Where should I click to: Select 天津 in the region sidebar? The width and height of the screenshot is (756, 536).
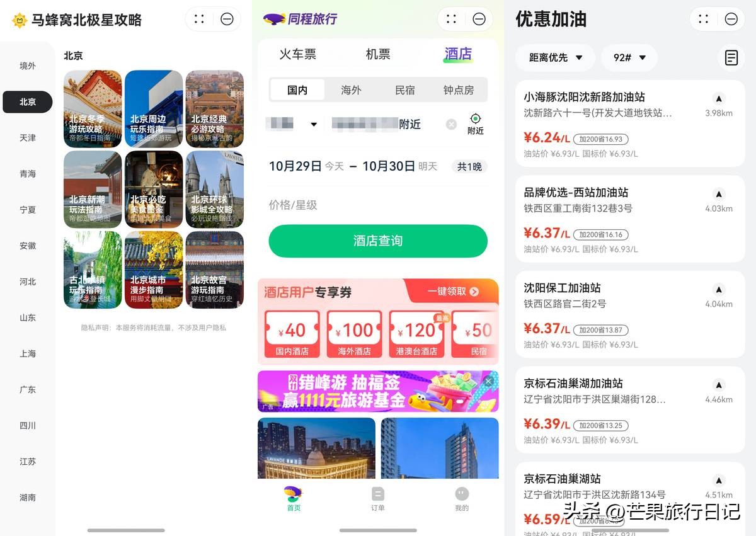(x=28, y=137)
